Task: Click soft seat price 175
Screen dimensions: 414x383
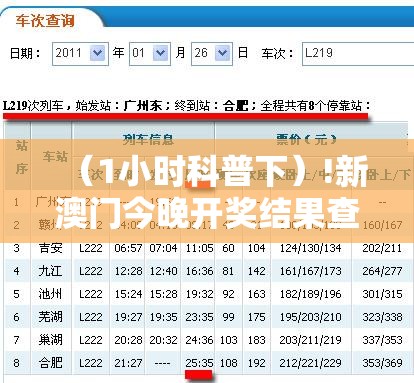Action: point(256,317)
